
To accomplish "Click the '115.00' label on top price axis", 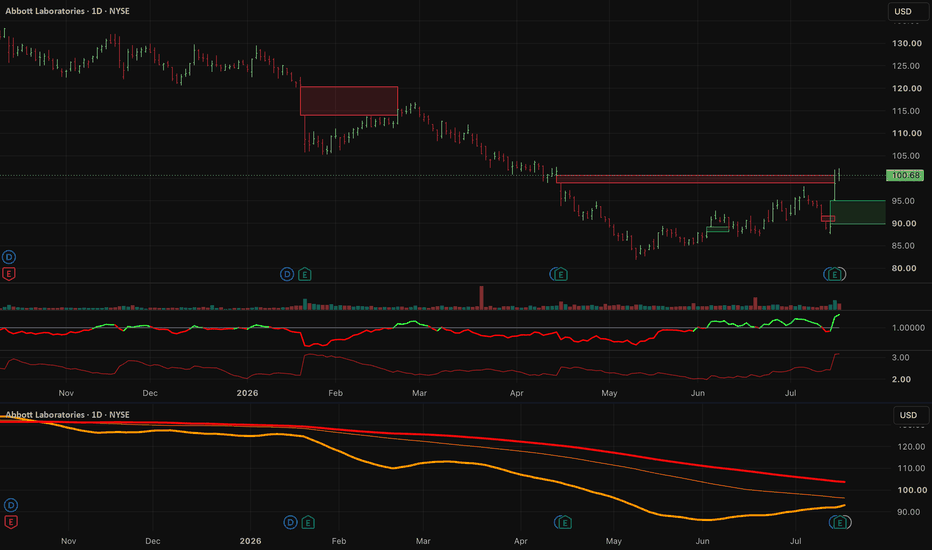I will pyautogui.click(x=906, y=111).
